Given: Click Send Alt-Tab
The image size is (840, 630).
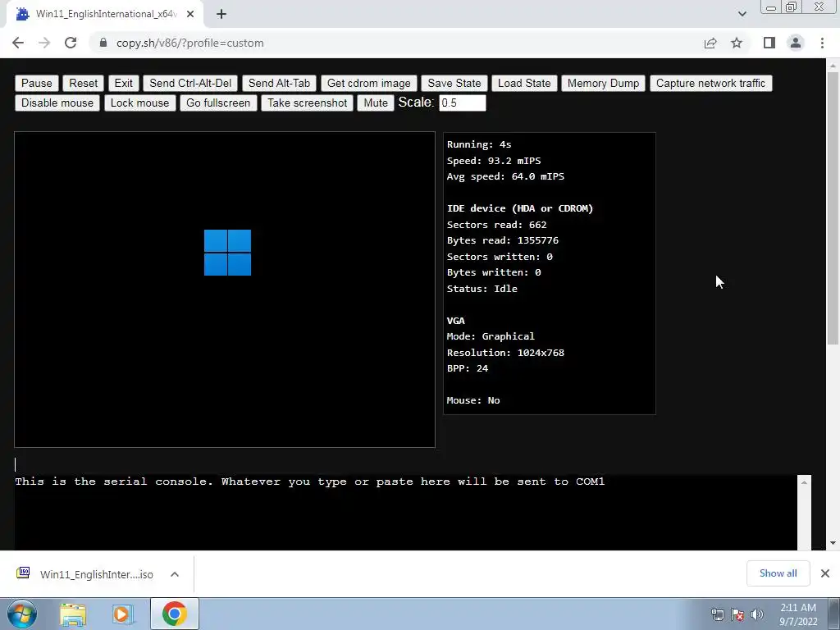Looking at the screenshot, I should coord(279,83).
